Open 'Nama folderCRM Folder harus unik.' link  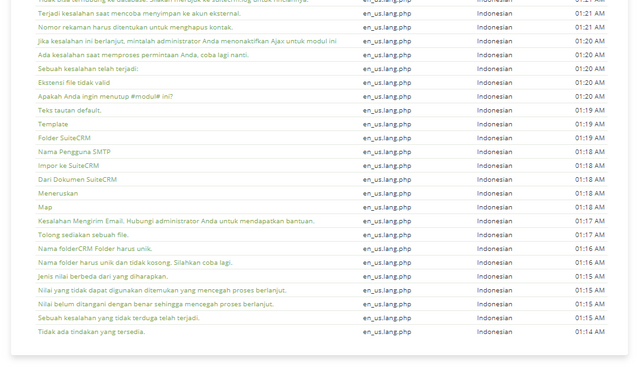(95, 249)
